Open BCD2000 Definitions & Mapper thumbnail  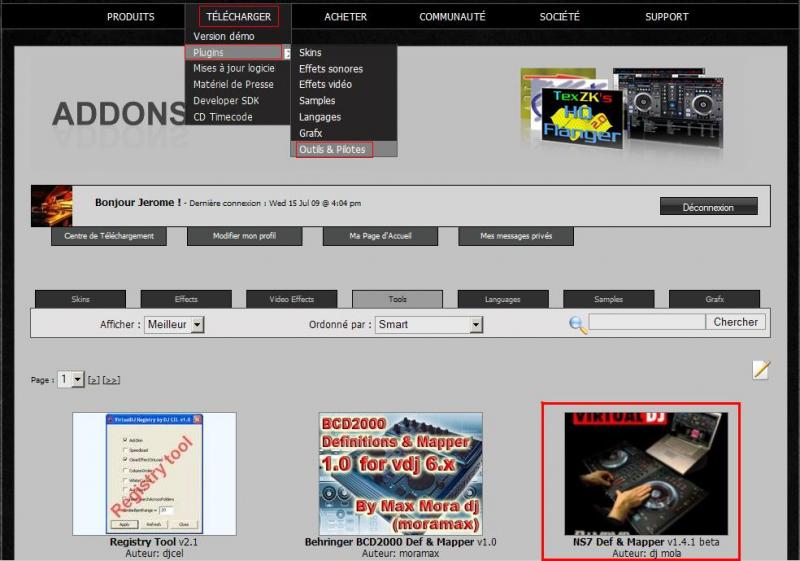pyautogui.click(x=401, y=474)
